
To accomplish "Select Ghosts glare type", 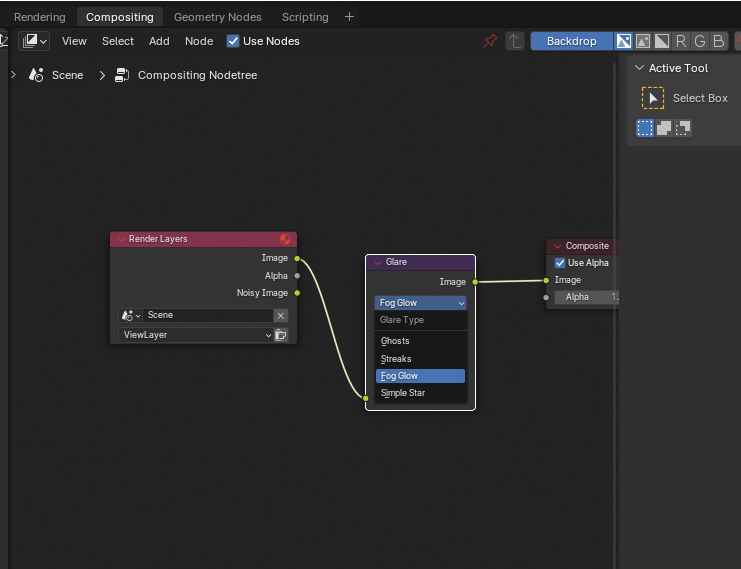I will (421, 341).
